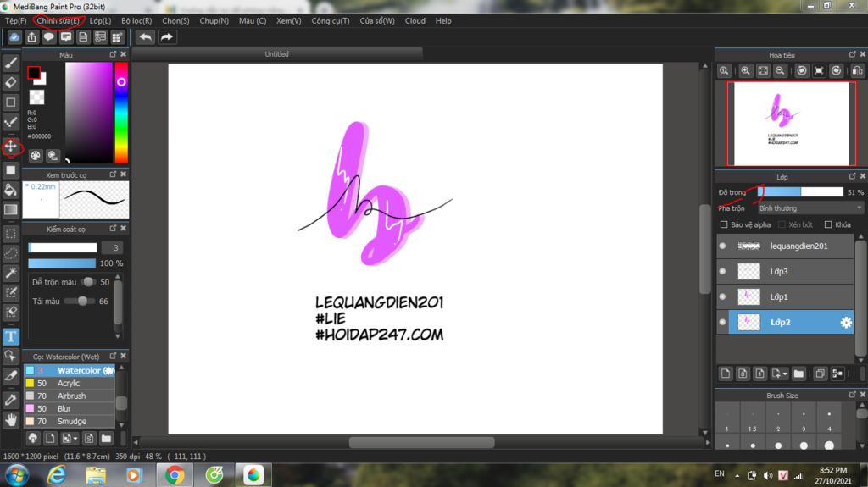Switch to the Untitled document tab
The height and width of the screenshot is (487, 868).
(x=277, y=53)
